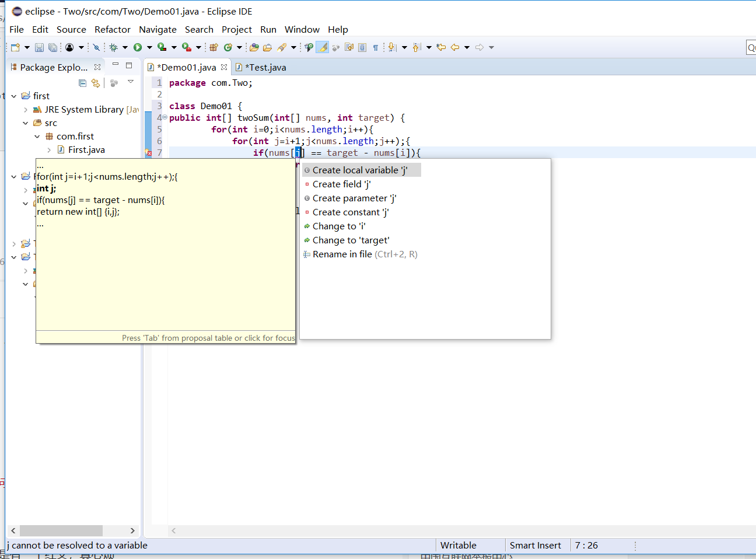The width and height of the screenshot is (756, 559).
Task: Click the Next Annotation arrow icon
Action: pos(393,47)
